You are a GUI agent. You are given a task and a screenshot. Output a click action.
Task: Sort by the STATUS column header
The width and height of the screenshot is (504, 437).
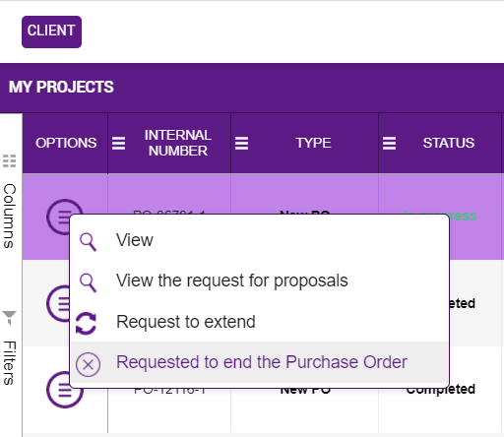[448, 143]
